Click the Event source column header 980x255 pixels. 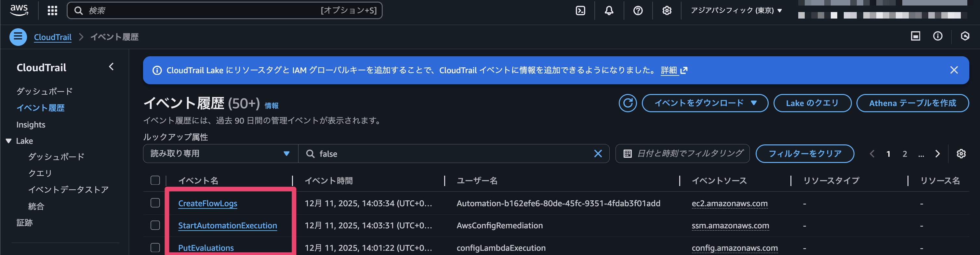tap(719, 181)
